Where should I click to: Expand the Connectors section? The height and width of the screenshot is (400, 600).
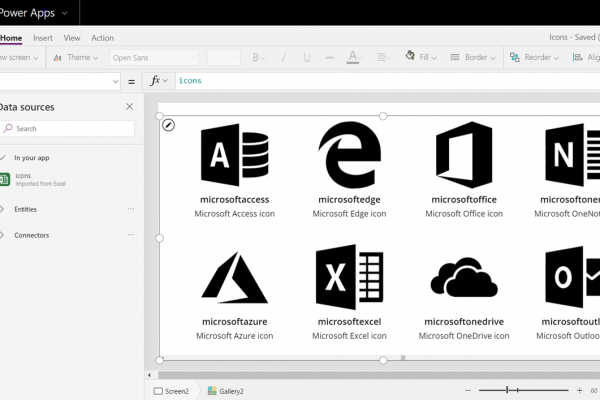coord(2,235)
